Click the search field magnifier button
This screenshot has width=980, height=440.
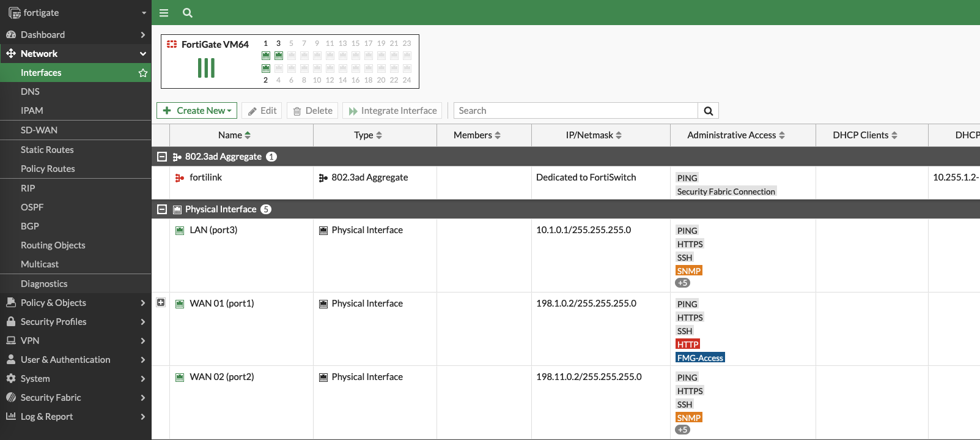[708, 111]
